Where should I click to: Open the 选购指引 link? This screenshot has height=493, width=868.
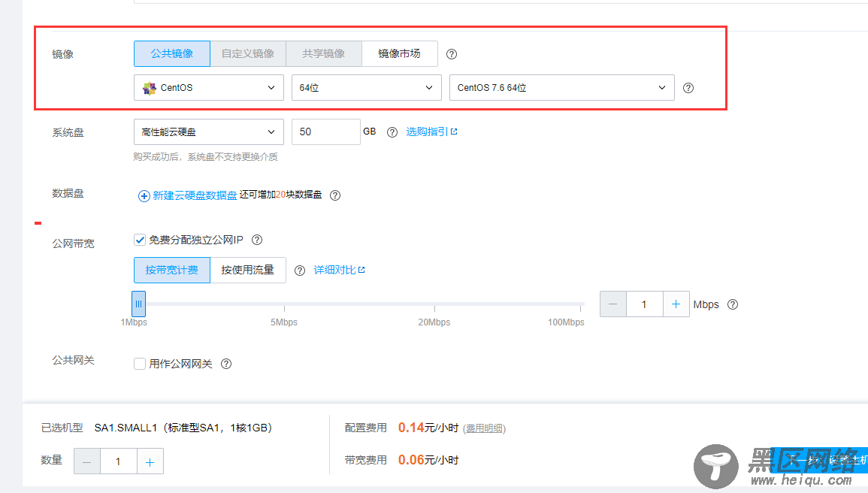point(427,132)
